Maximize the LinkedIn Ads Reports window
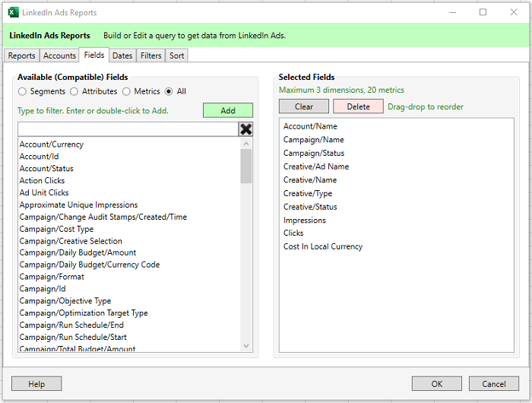Screen dimensions: 532x403 coord(483,13)
